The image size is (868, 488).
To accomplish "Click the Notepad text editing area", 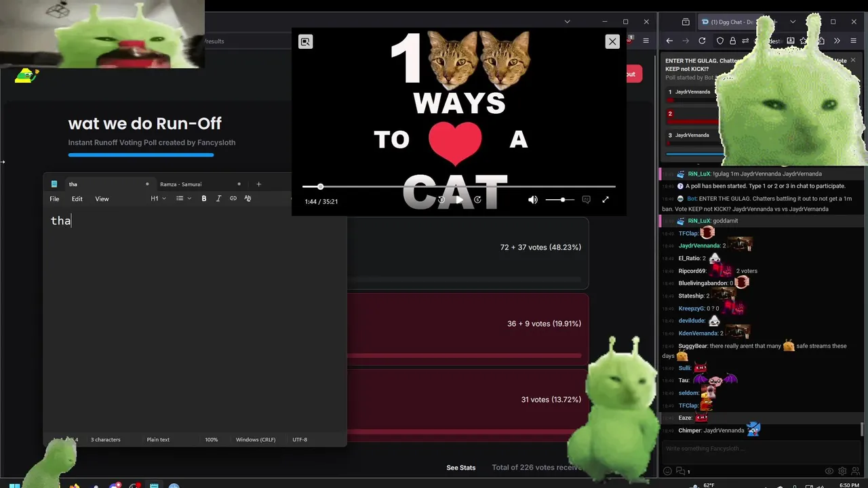I will coord(195,319).
